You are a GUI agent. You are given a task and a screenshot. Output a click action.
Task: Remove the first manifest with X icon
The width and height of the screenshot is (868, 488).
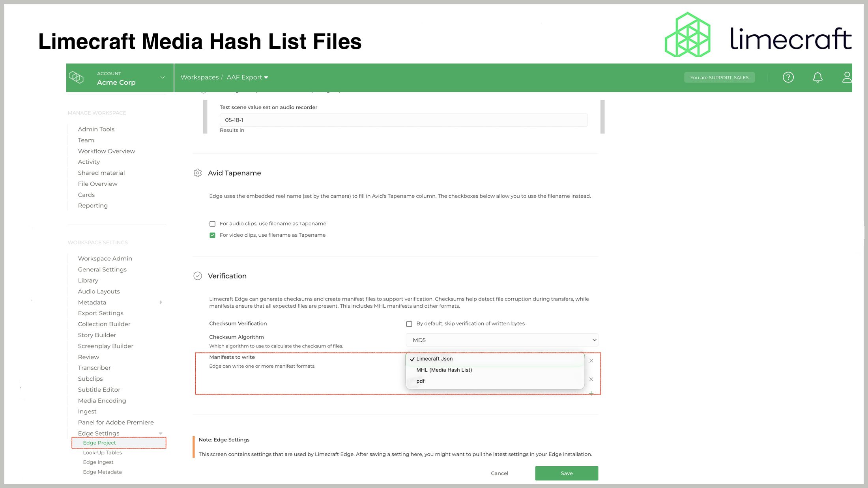point(591,361)
